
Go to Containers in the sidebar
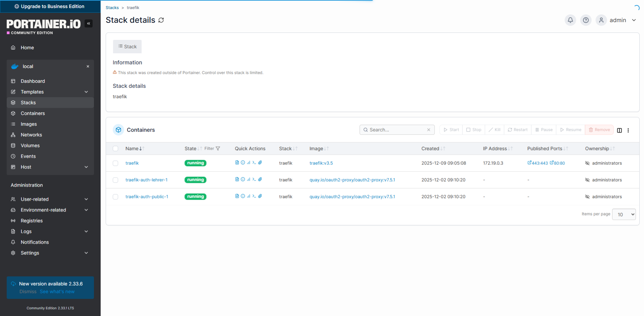(33, 113)
